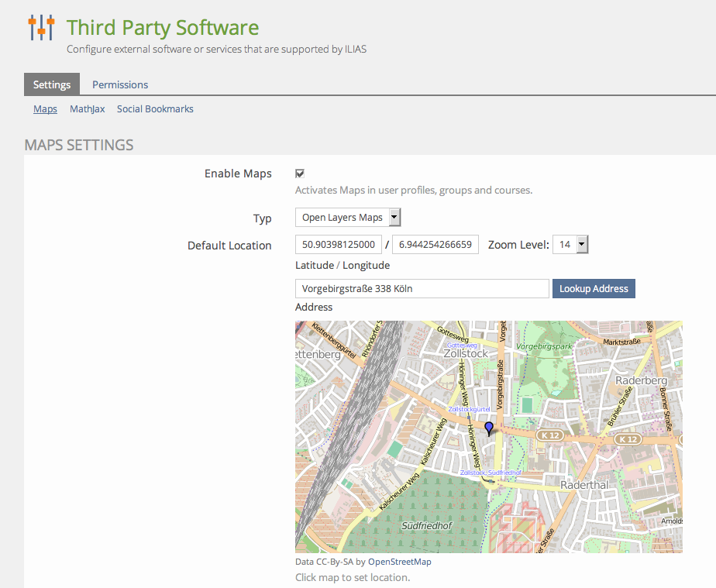This screenshot has height=588, width=716.
Task: Follow the OpenStreetMap attribution link
Action: pos(399,562)
